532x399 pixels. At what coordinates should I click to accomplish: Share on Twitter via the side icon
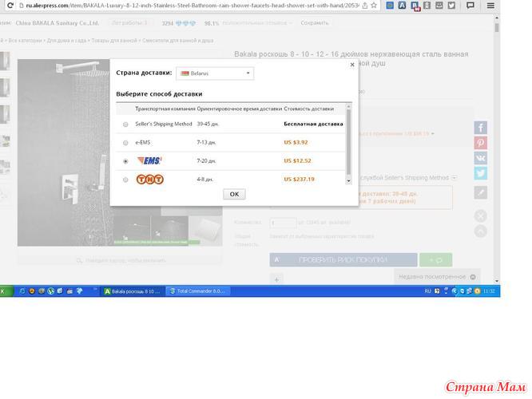pos(480,174)
